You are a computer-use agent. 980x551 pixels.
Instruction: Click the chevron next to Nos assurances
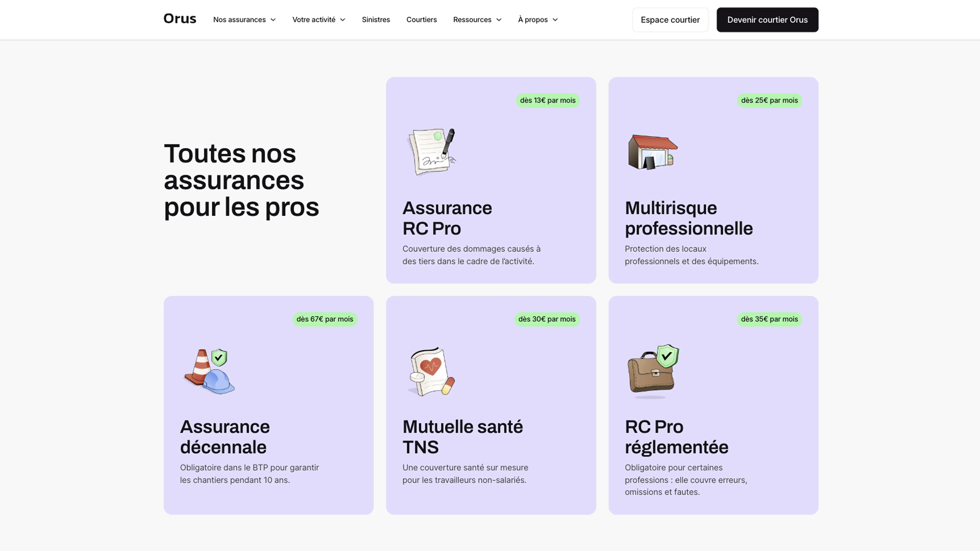[273, 20]
